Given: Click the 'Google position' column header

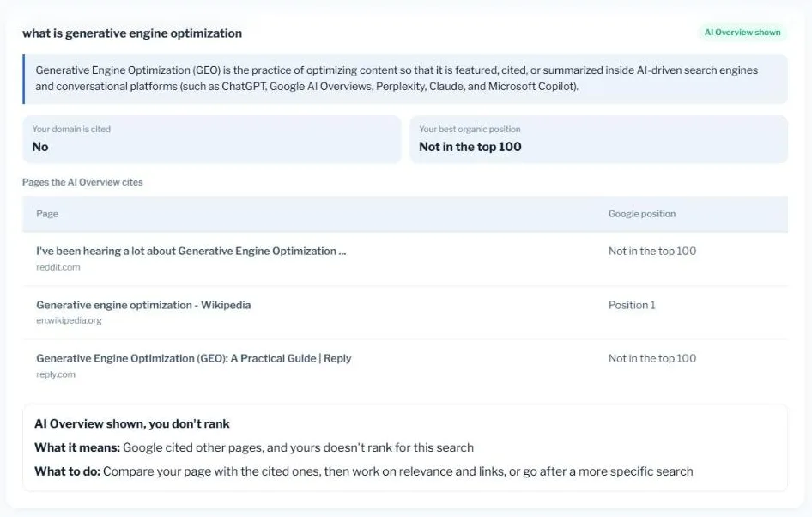Looking at the screenshot, I should coord(642,214).
